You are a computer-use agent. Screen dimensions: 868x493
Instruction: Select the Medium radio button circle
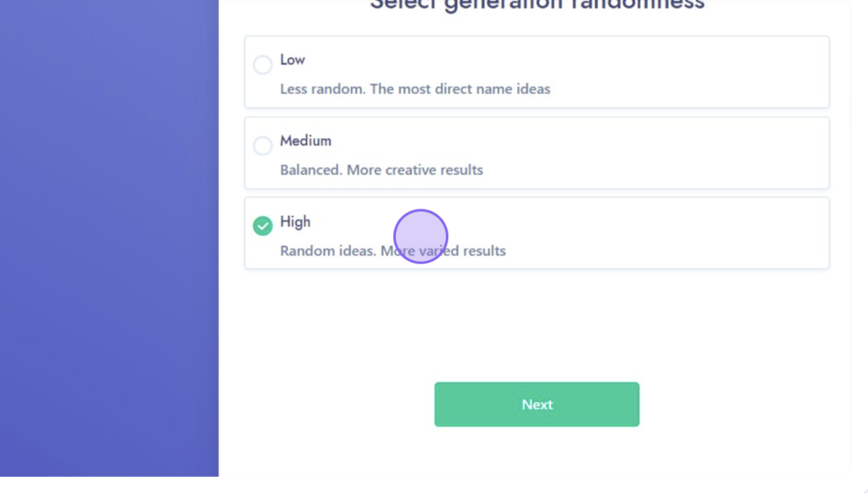tap(263, 146)
